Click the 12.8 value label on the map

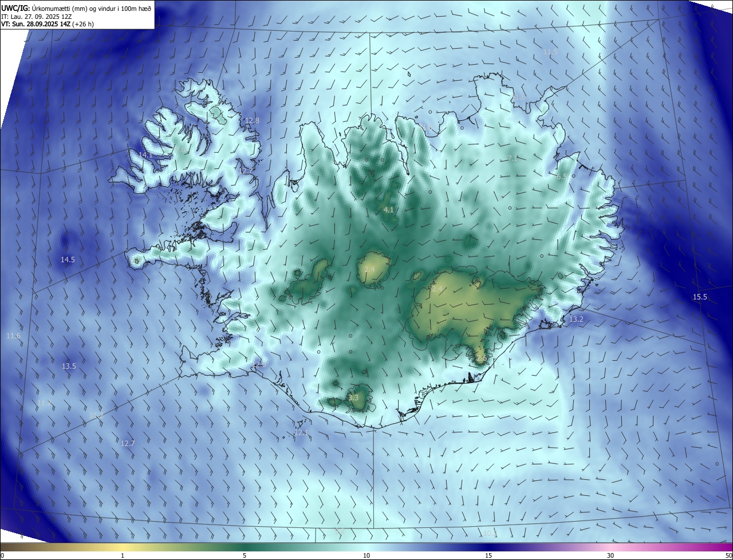252,121
